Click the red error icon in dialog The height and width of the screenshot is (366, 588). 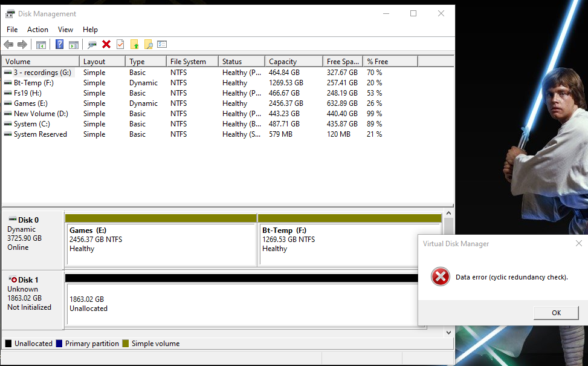[441, 276]
